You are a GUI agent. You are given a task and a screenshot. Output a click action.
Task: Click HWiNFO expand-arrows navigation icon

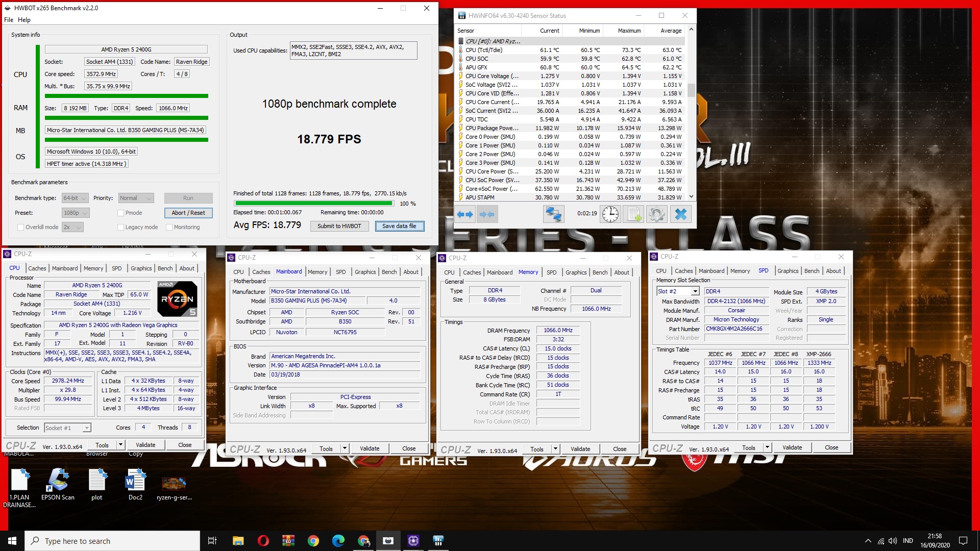click(x=465, y=214)
